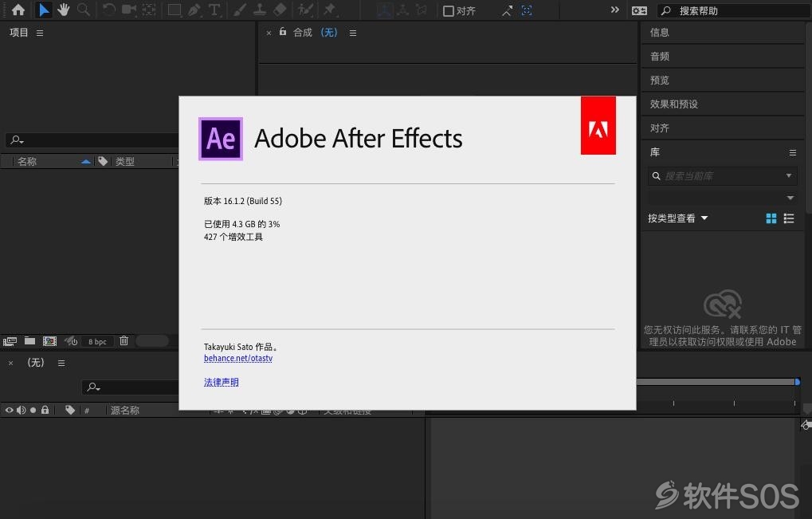The image size is (812, 519).
Task: Open project settings rocket icon
Action: pos(70,341)
